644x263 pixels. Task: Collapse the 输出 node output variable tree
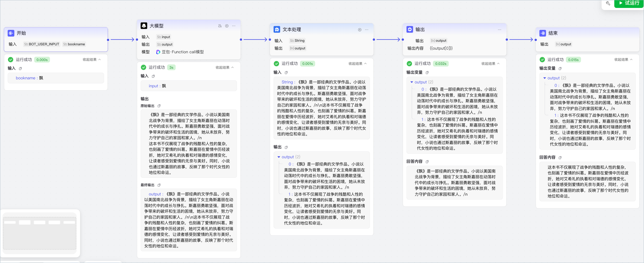412,82
